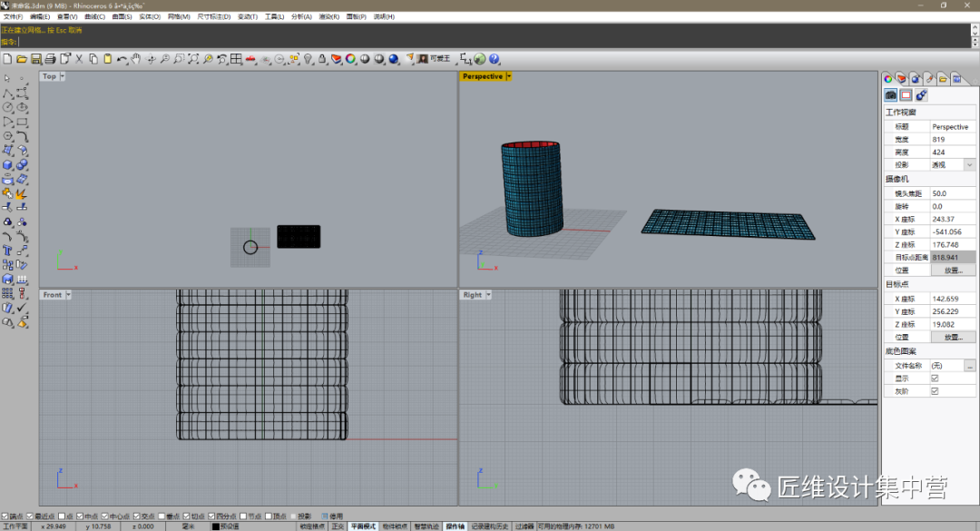Toggle the 四分点 osnap checkbox
This screenshot has width=980, height=531.
211,516
